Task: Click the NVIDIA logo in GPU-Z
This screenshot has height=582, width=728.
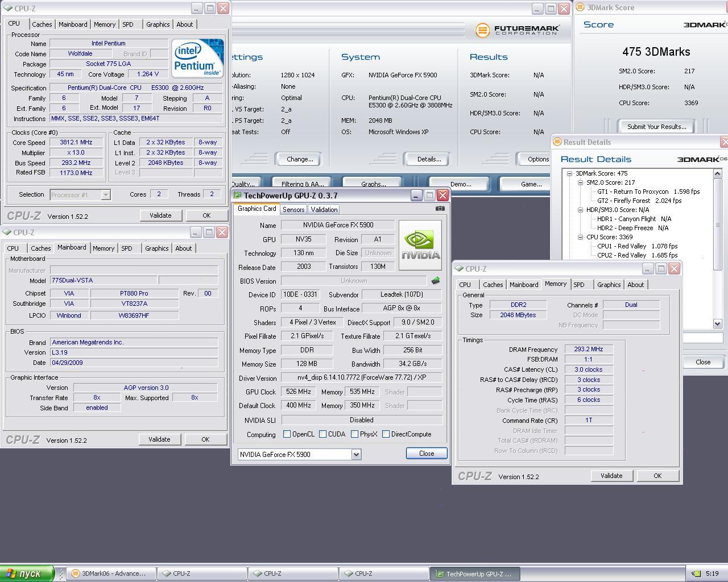Action: click(420, 245)
